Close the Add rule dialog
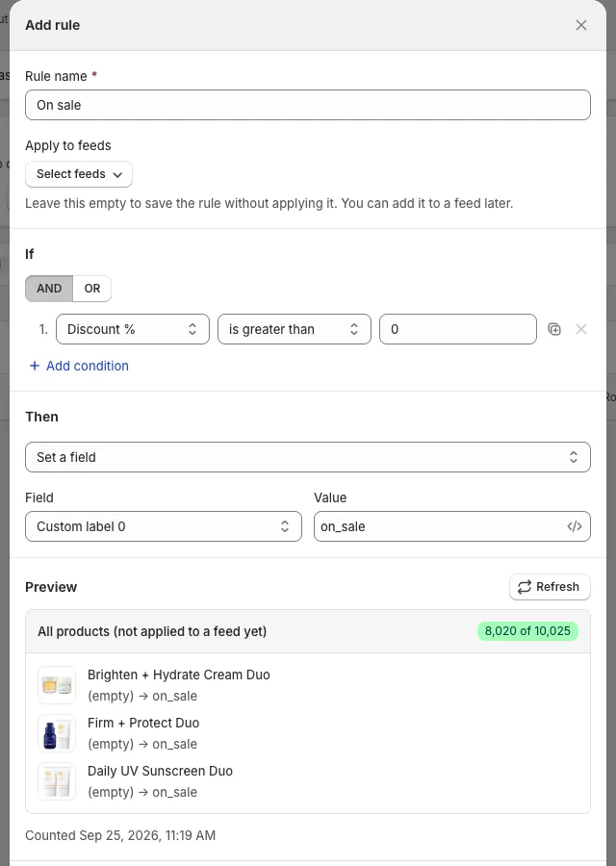The width and height of the screenshot is (616, 866). [x=580, y=25]
